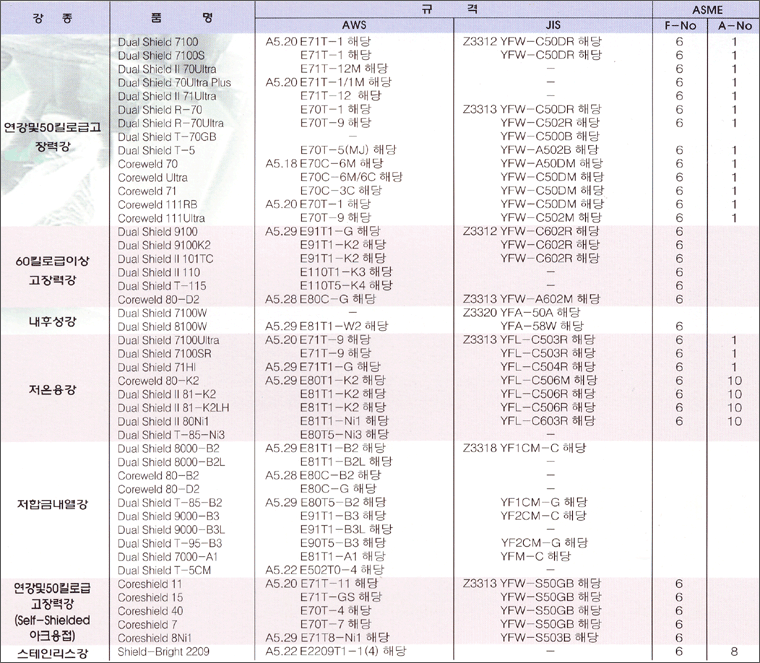Click the '60킬로급이상 고장력강' category cell
This screenshot has height=663, width=760.
coord(52,270)
